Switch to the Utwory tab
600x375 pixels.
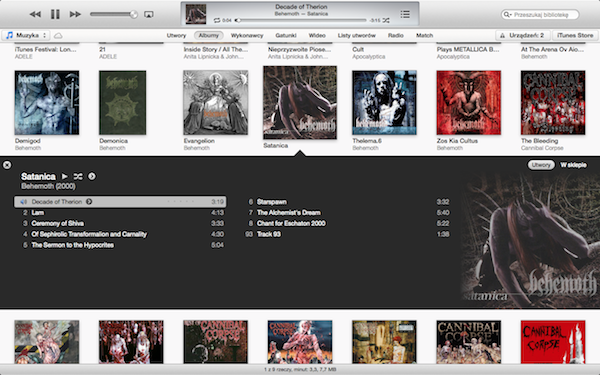176,35
